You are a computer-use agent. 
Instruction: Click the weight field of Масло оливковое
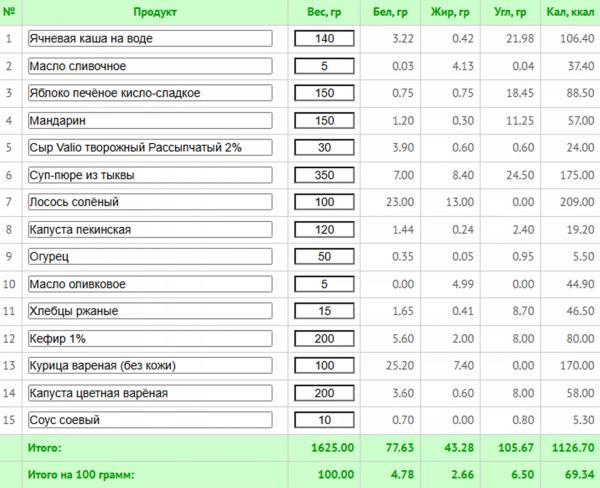point(324,284)
